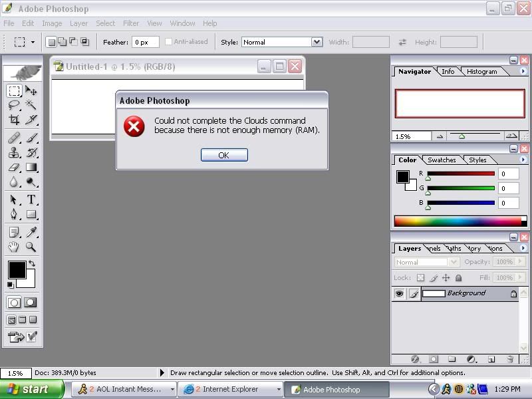Open Internet Explorer taskbar group
Screen dimensions: 532x399
(x=231, y=389)
